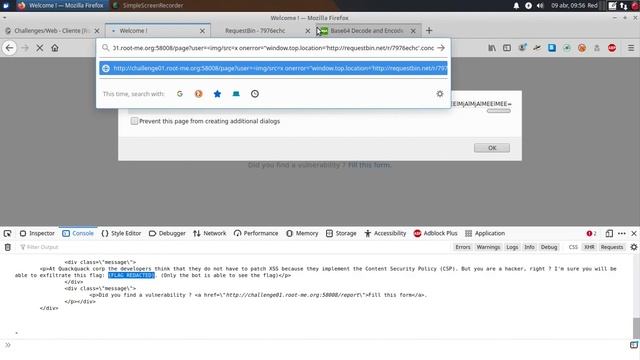Open search settings gear in URL dropdown
This screenshot has width=640, height=360.
pyautogui.click(x=440, y=94)
